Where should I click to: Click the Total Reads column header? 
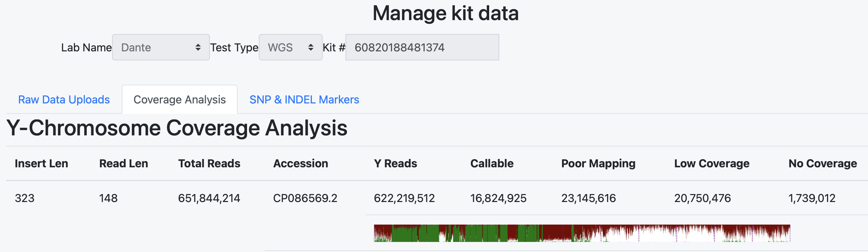(209, 163)
